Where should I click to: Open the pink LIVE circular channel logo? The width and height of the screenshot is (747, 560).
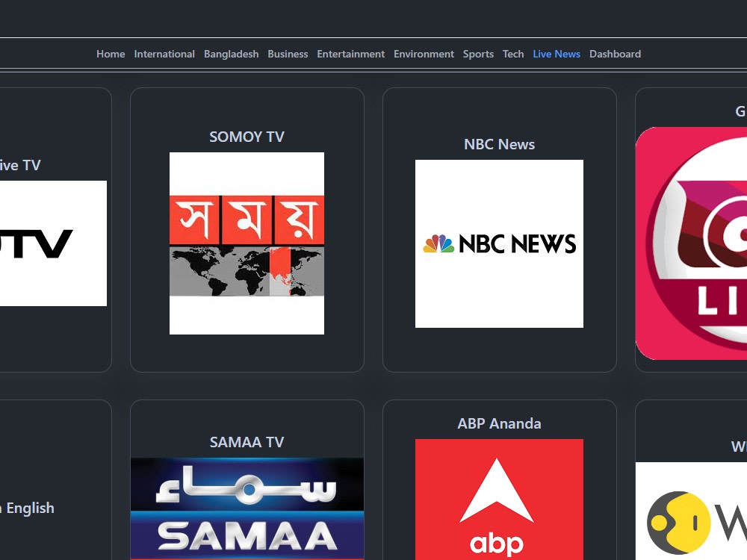tap(691, 243)
